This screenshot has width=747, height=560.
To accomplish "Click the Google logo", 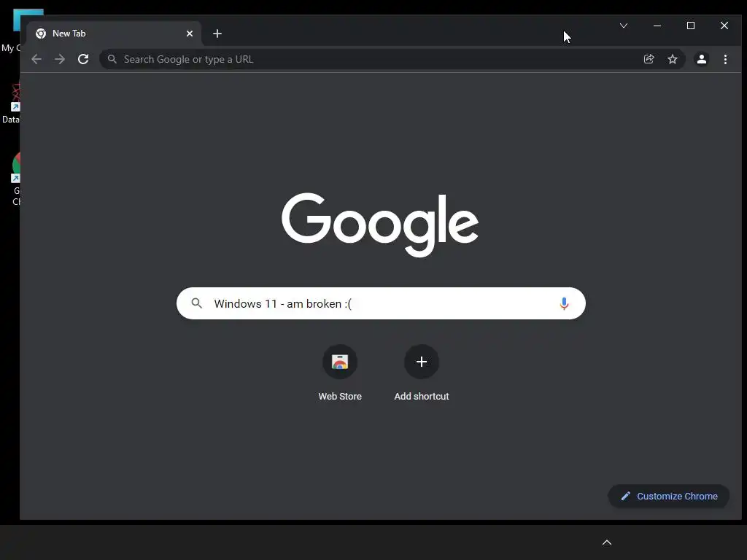I will 380,225.
